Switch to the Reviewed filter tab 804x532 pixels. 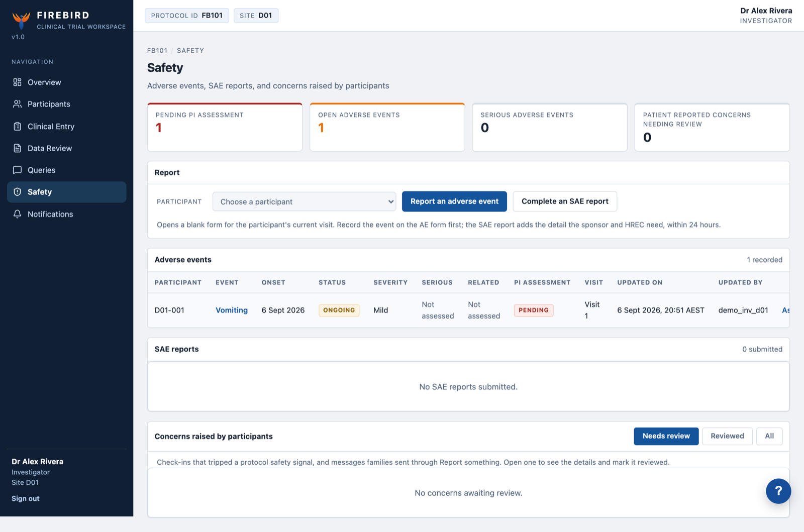727,436
